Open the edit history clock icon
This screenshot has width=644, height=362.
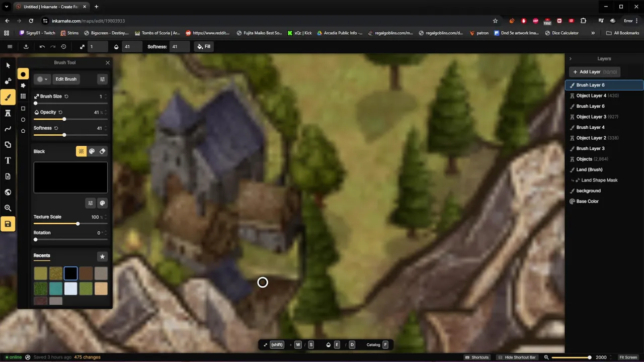click(x=63, y=46)
